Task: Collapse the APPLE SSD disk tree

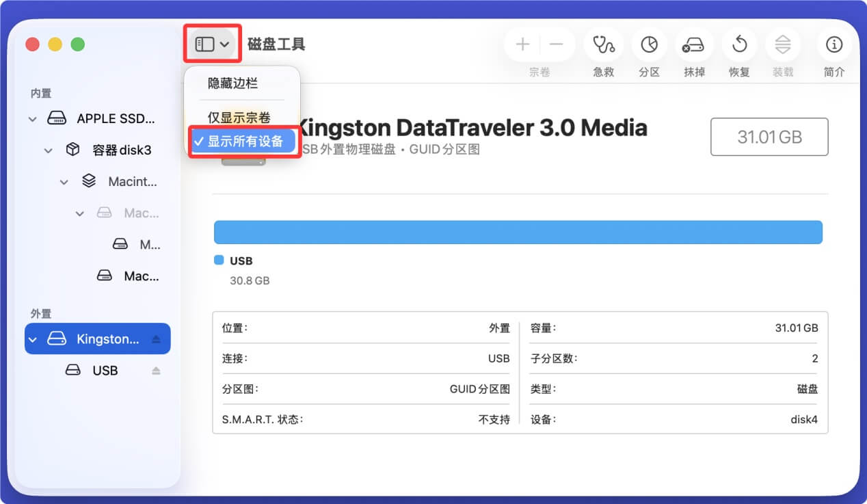Action: coord(32,119)
